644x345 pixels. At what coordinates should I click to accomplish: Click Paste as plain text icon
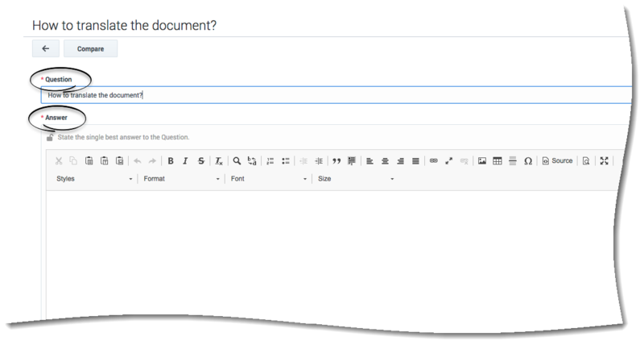tap(105, 160)
